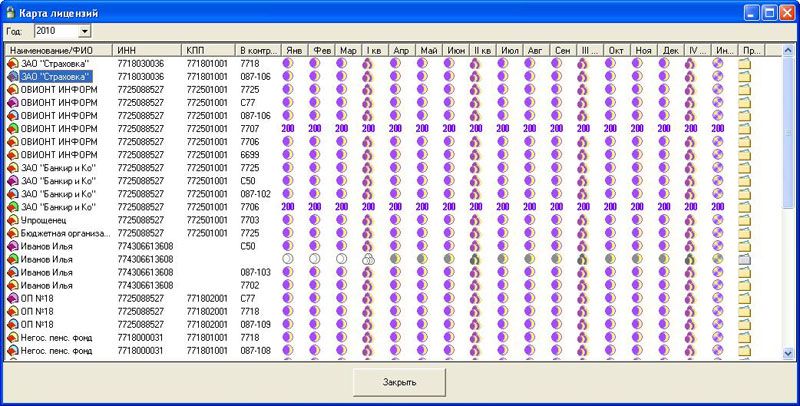Click row icon of ОВИОНТ ИНФОРМ C77
This screenshot has height=406, width=800.
point(13,103)
